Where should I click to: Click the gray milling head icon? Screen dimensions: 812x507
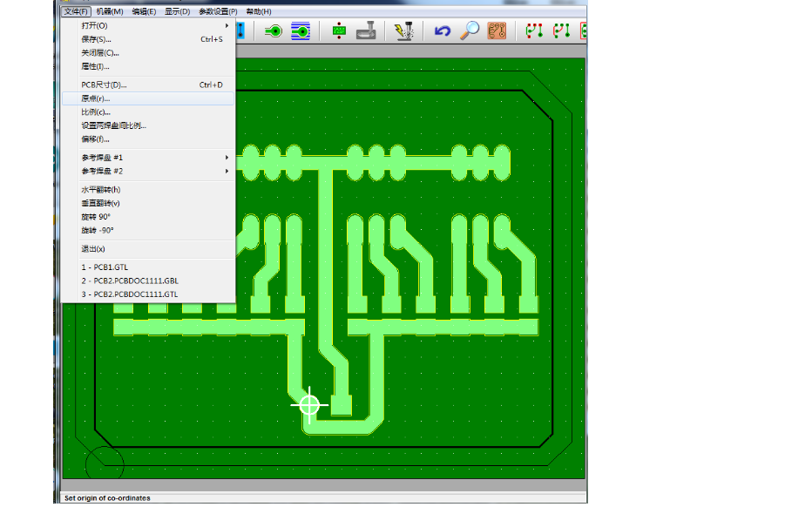click(366, 31)
